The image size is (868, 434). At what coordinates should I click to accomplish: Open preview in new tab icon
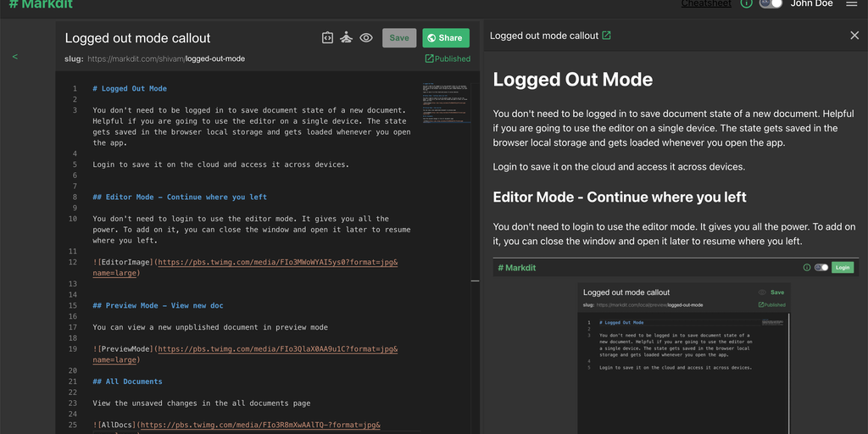[x=606, y=36]
